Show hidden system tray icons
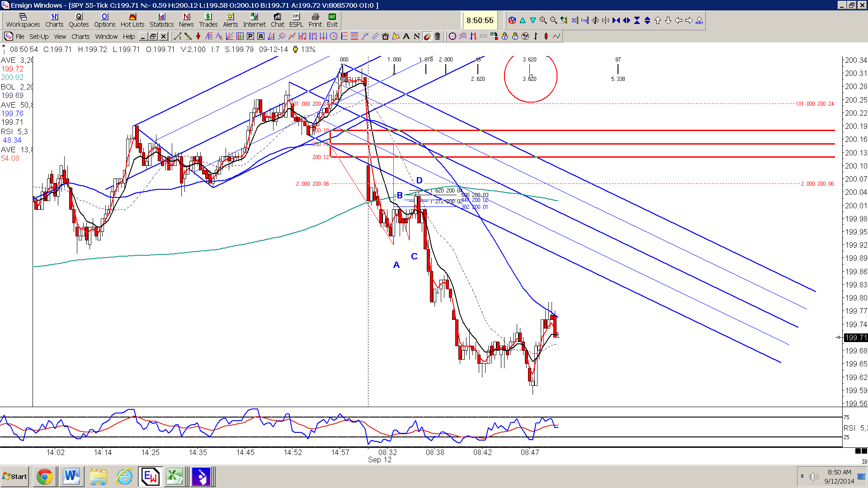 pyautogui.click(x=802, y=476)
